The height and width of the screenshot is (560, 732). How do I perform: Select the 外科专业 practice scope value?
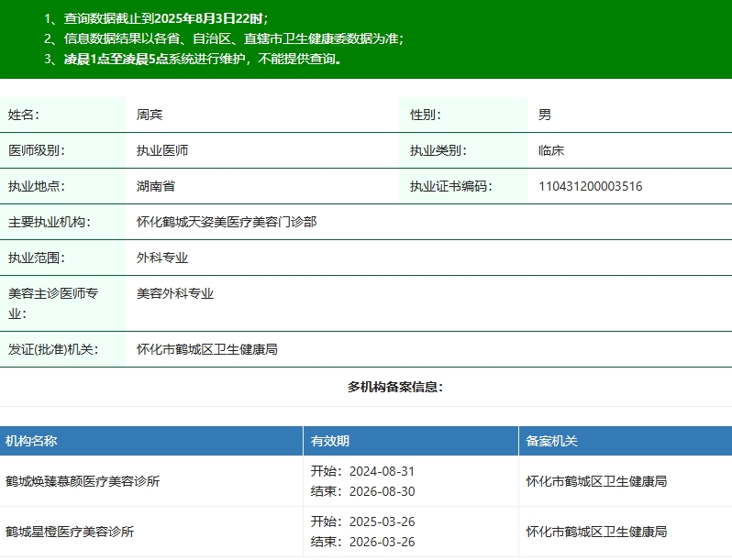click(x=162, y=258)
